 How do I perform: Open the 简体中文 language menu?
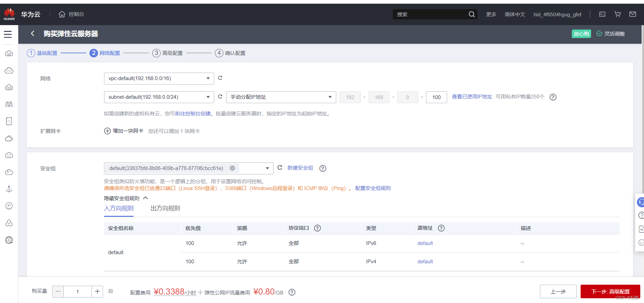[515, 14]
